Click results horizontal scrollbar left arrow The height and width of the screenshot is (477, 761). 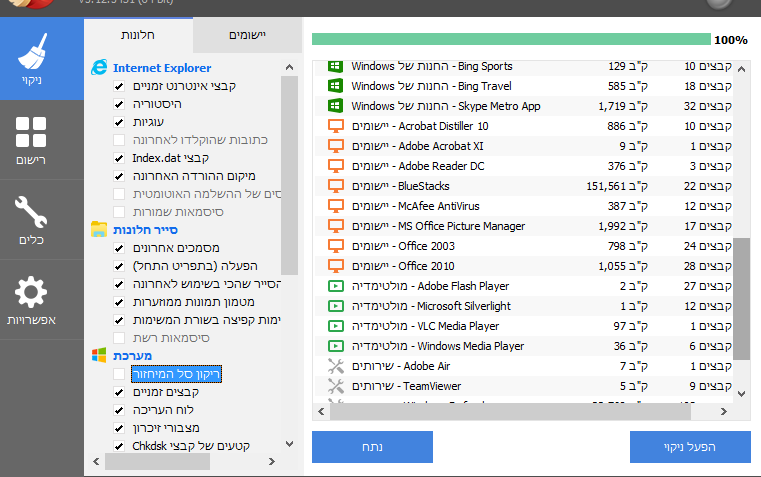321,411
